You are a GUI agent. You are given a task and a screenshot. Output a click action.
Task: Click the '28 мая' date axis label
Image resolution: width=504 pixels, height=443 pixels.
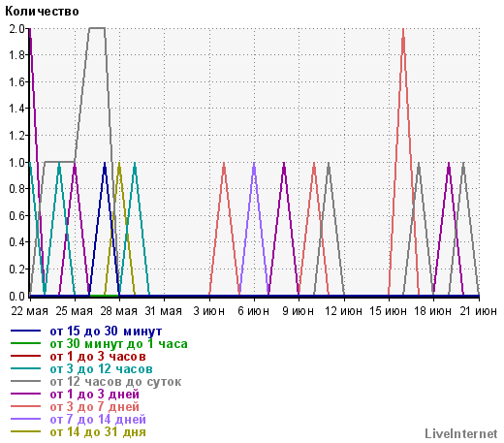[x=118, y=311]
